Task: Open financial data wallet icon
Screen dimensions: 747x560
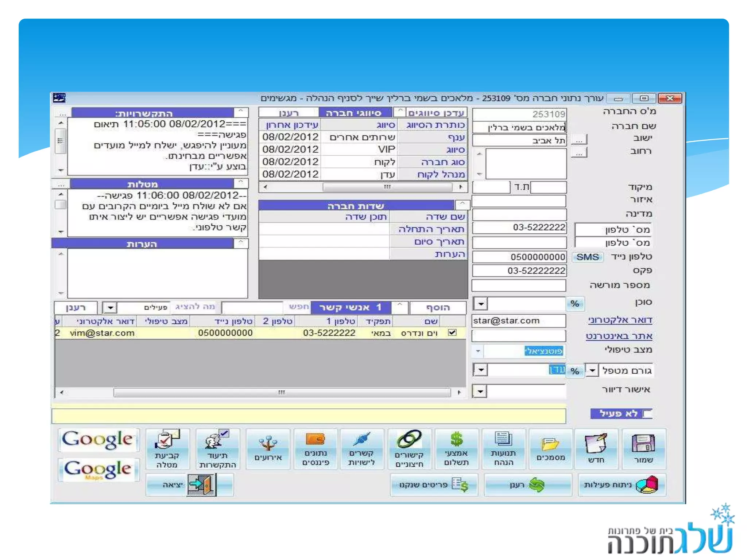Action: coord(316,439)
